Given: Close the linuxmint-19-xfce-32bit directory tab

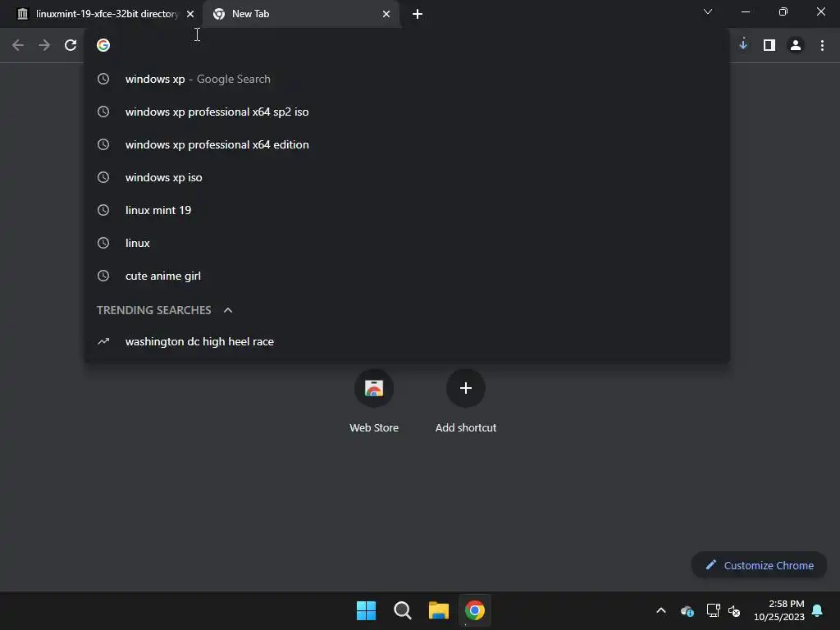Looking at the screenshot, I should pyautogui.click(x=190, y=14).
